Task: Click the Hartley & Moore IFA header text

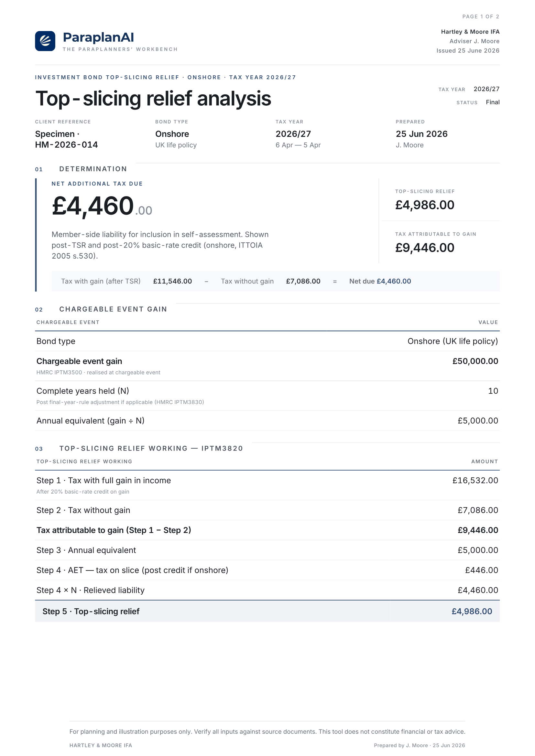Action: [x=470, y=32]
